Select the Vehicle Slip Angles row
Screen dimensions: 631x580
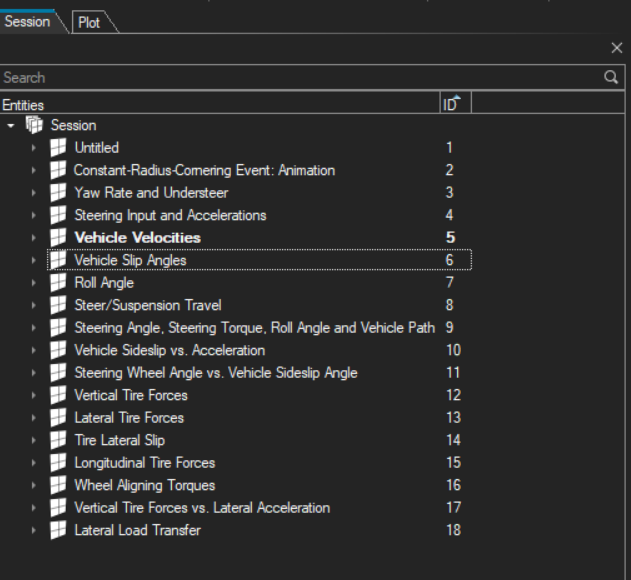(130, 260)
